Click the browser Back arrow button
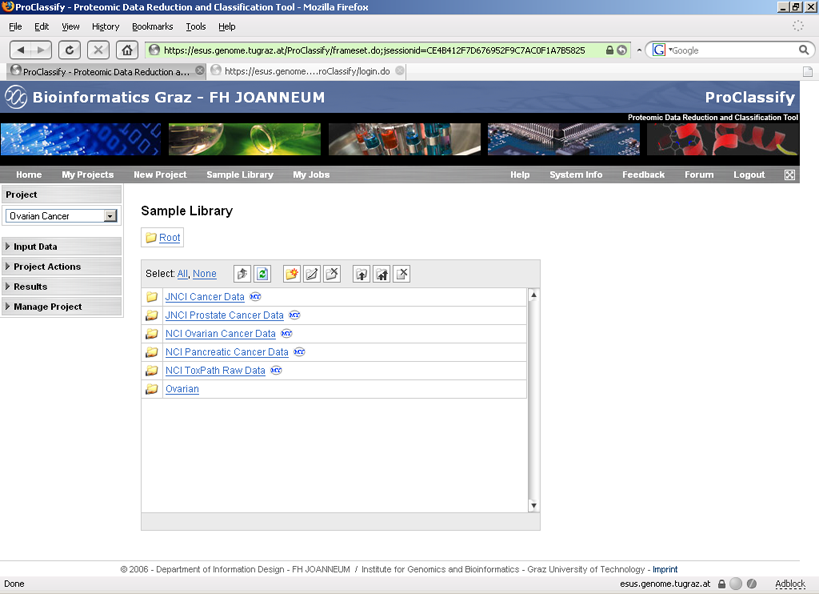This screenshot has width=819, height=594. [x=20, y=50]
